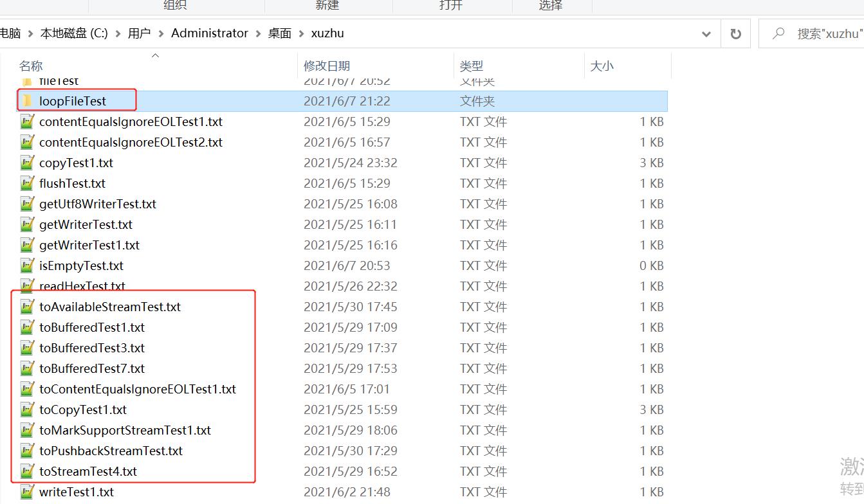Click date 2021/6/7 21:22
Viewport: 864px width, 504px height.
coord(347,101)
